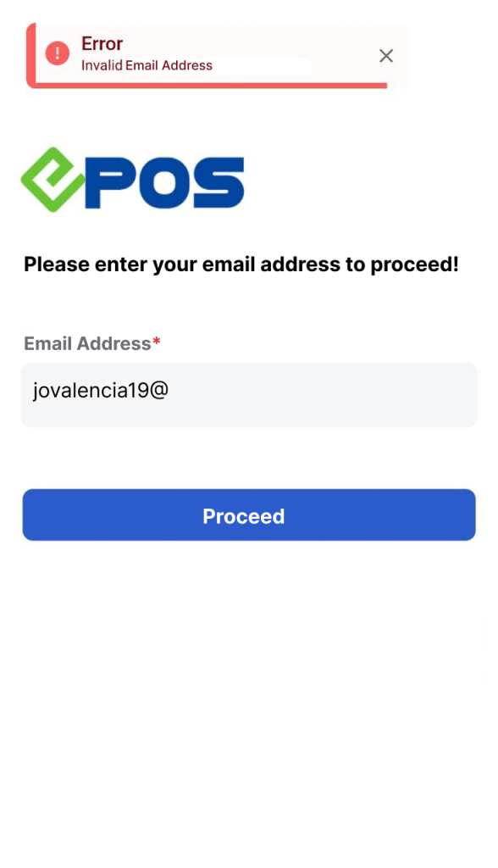Click the 'Email Address' field label
Image resolution: width=498 pixels, height=868 pixels.
point(87,344)
